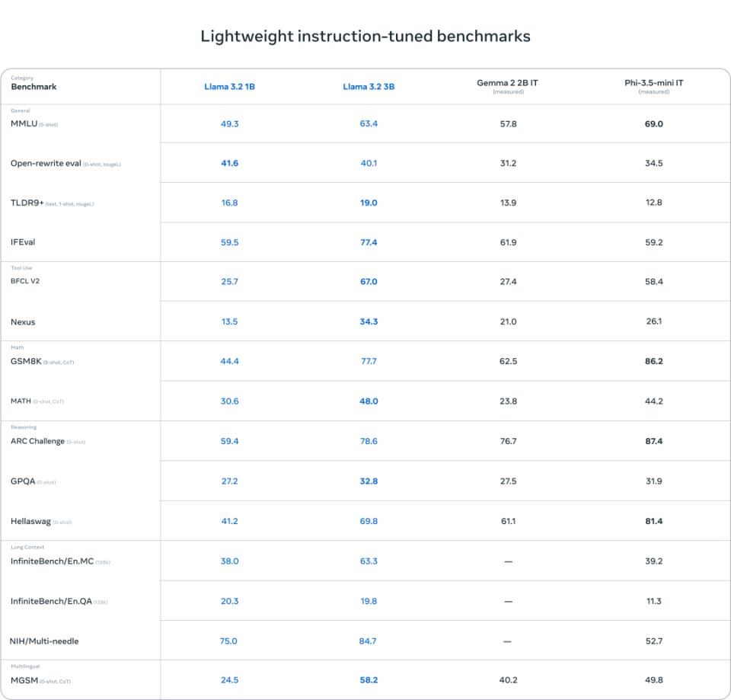Click the Llama 3.2 1B column header
731x700 pixels.
click(x=229, y=87)
